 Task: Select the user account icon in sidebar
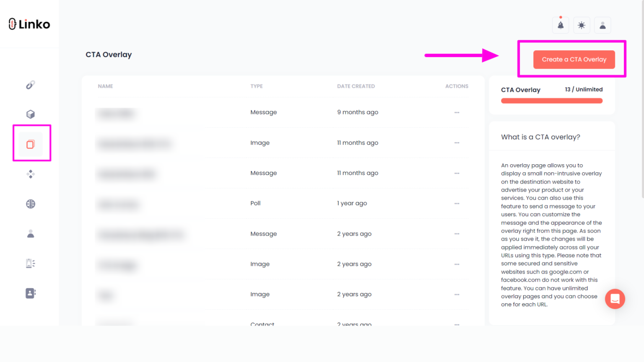[x=30, y=234]
